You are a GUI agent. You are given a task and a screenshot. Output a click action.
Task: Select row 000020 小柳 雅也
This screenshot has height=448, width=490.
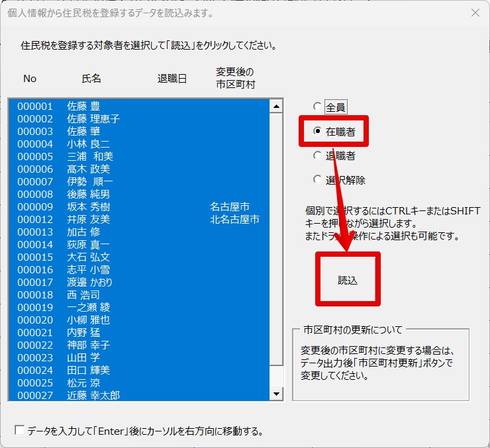pos(139,320)
